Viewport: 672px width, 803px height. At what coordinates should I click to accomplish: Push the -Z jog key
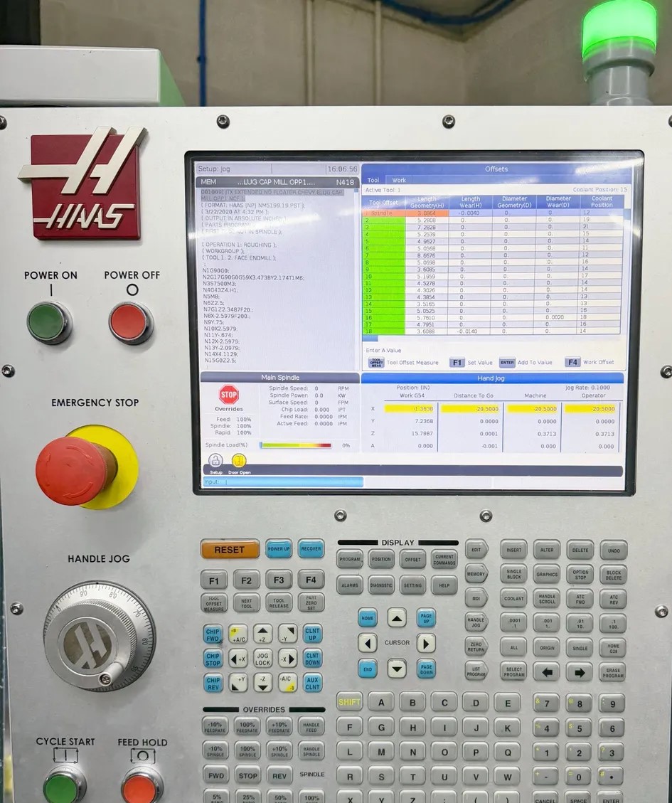point(262,682)
